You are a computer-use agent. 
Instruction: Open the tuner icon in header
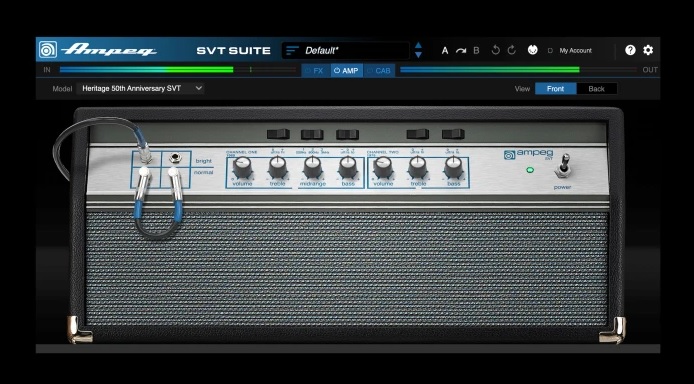[x=532, y=50]
